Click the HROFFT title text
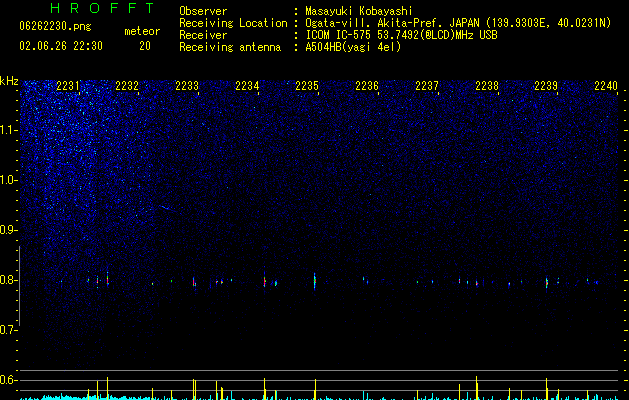 103,8
